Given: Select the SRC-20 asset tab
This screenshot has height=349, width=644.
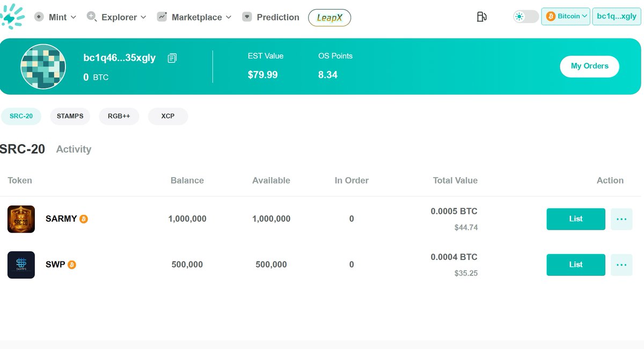Looking at the screenshot, I should [x=21, y=116].
